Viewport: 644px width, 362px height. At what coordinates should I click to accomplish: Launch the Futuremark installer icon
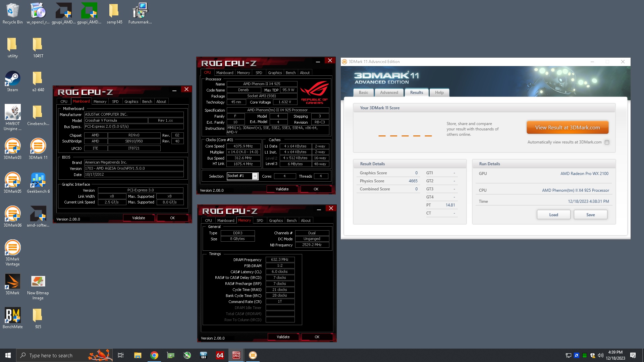coord(140,13)
